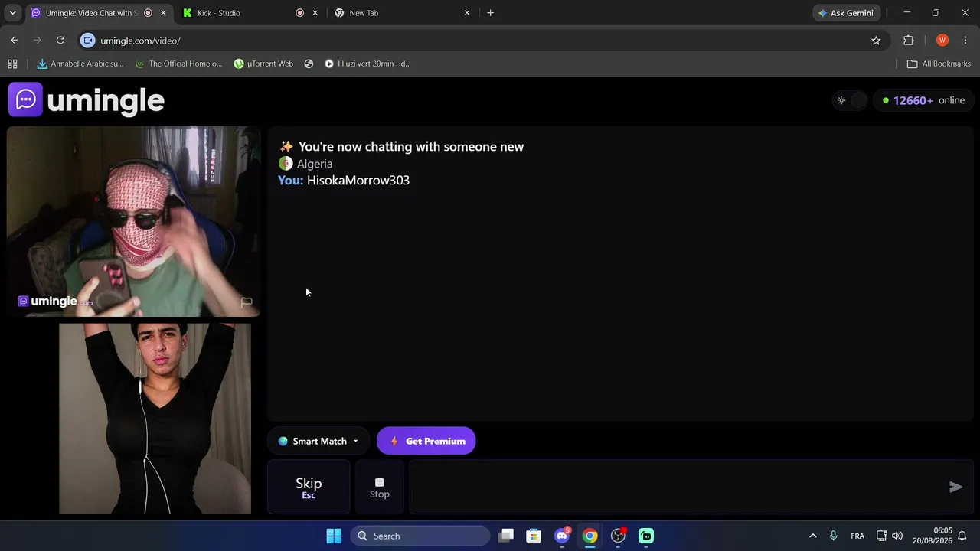Click the Umingle logo icon
Screen dimensions: 980x551
point(25,99)
